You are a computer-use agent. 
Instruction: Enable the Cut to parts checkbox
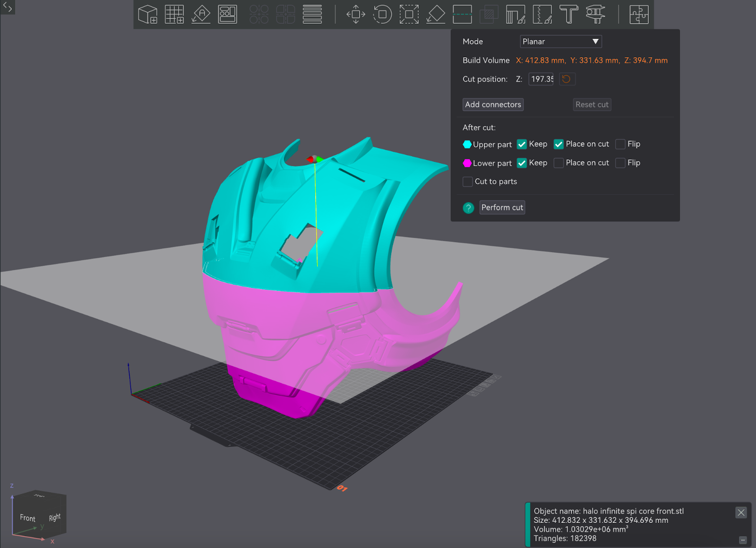pos(467,182)
